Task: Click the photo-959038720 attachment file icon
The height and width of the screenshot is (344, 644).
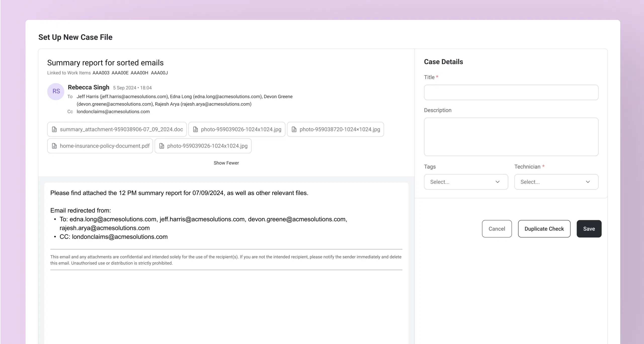Action: 294,129
